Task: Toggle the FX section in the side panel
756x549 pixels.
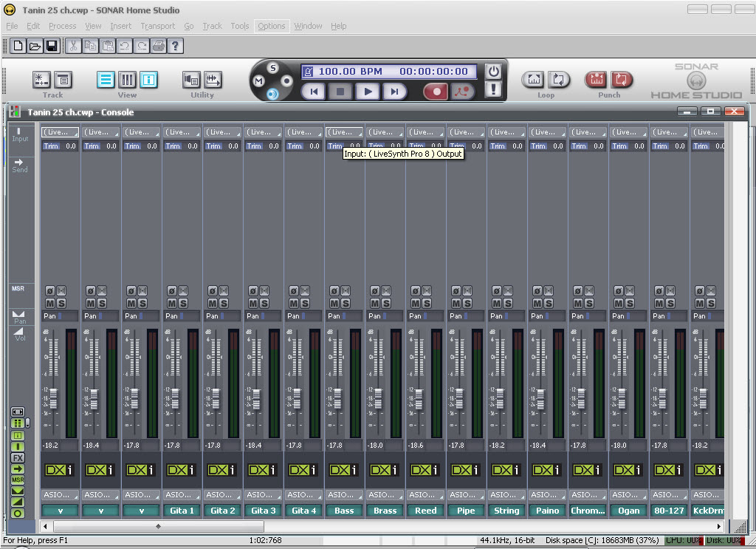Action: [x=18, y=458]
